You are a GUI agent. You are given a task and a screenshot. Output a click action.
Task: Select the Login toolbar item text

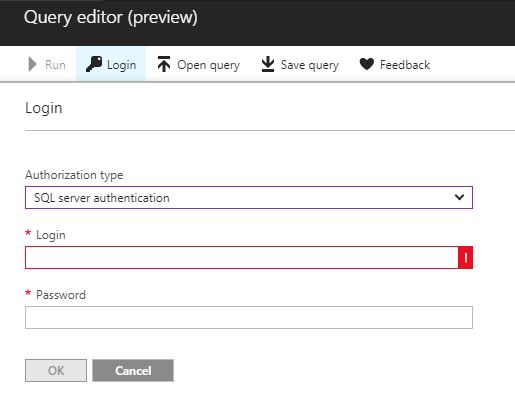(x=122, y=65)
